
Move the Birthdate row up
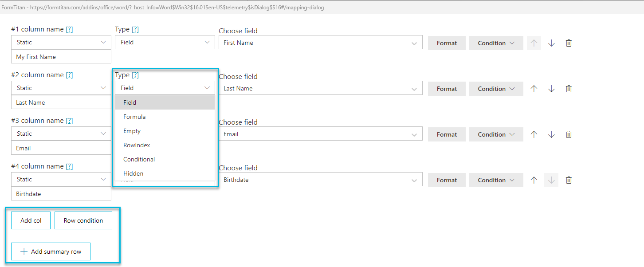[x=534, y=180]
